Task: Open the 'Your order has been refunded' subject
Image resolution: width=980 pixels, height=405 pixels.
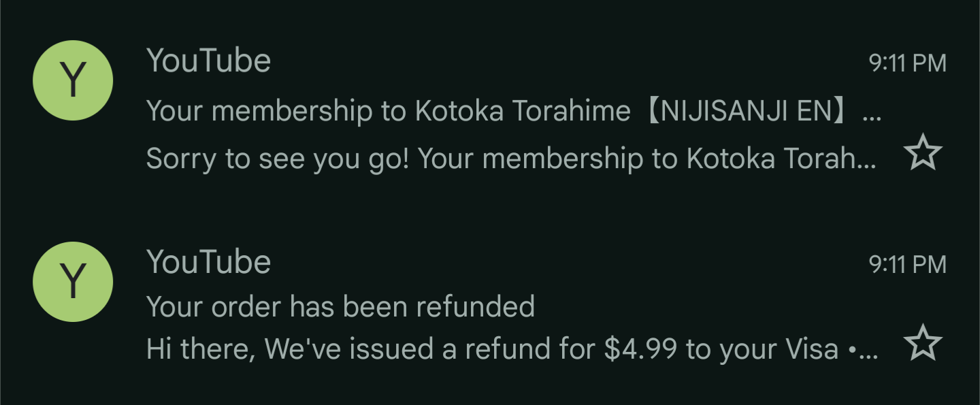Action: [x=340, y=306]
